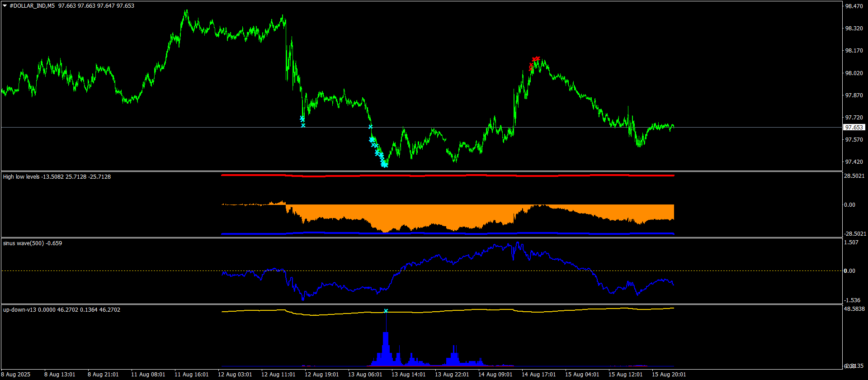The image size is (868, 380).
Task: Click the red sell signal crosses at the peak
Action: [x=535, y=59]
